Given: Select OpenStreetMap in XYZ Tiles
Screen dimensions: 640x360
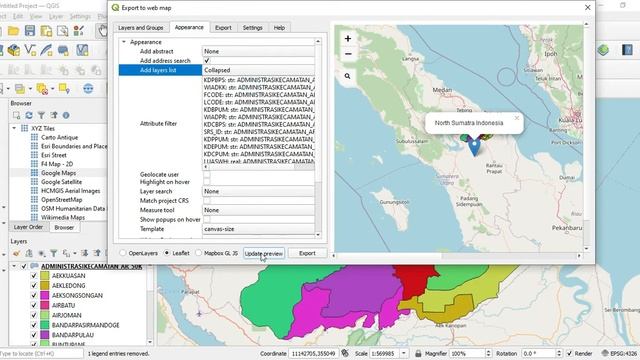Looking at the screenshot, I should [x=61, y=200].
